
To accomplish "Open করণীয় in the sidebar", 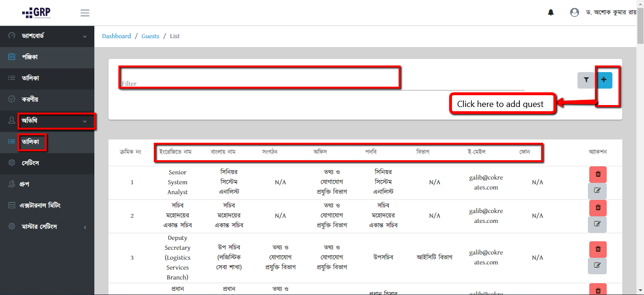I will coord(47,99).
